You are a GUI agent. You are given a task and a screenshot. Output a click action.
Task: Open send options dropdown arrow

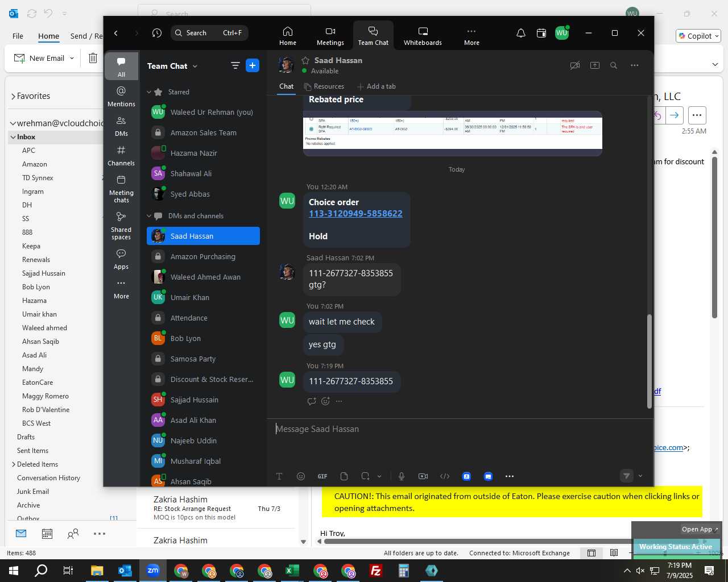coord(640,476)
